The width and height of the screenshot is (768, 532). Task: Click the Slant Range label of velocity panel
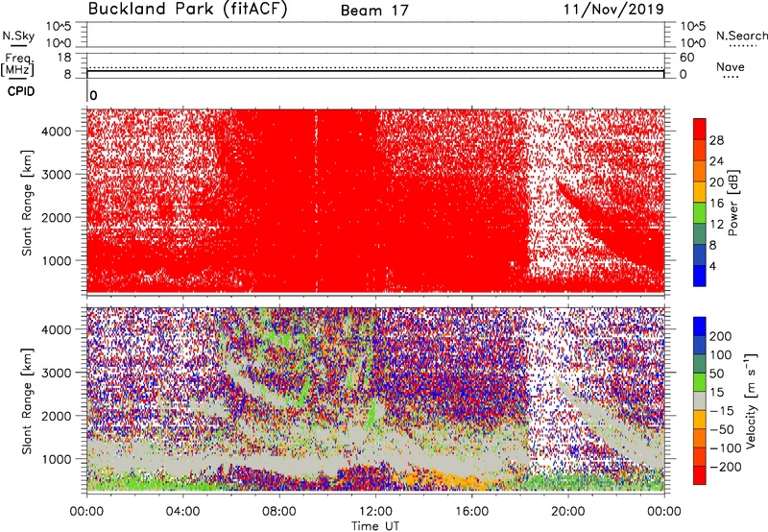click(x=27, y=401)
